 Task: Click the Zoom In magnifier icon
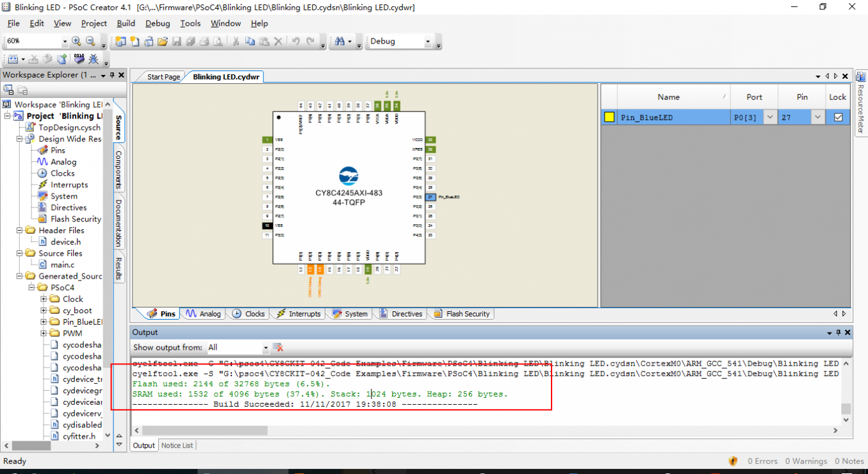(x=76, y=42)
